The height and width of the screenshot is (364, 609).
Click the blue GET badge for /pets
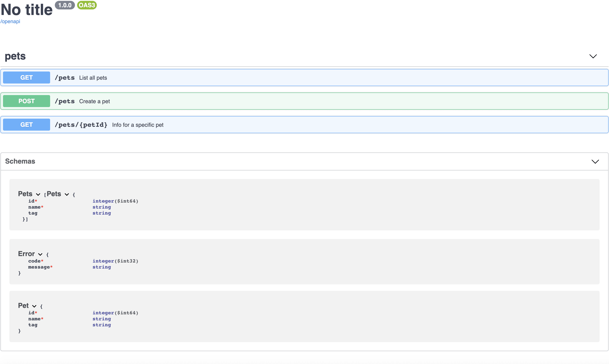pyautogui.click(x=27, y=78)
